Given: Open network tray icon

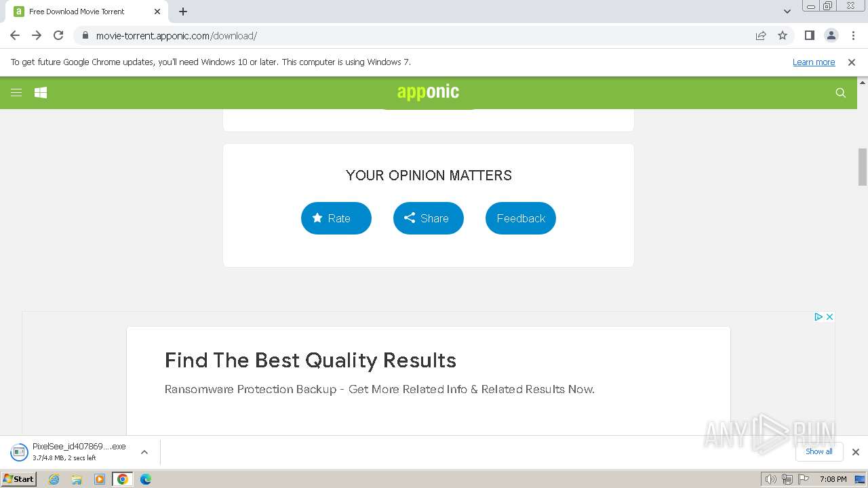Looking at the screenshot, I should (787, 479).
